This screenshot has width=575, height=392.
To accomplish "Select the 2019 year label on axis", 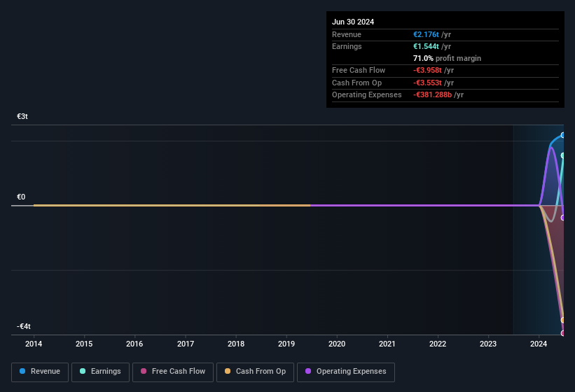I will tap(286, 344).
